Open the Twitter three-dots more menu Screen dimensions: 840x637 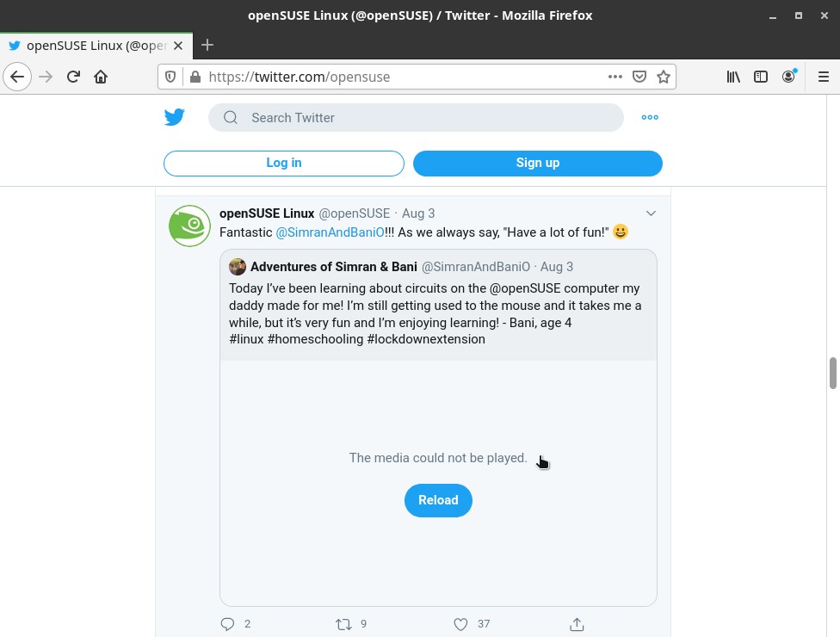tap(650, 117)
